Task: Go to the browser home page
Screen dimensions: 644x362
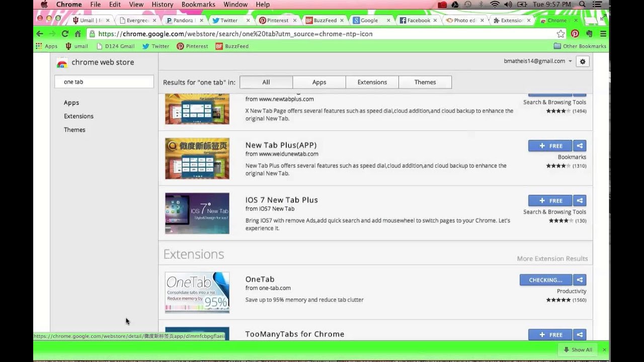Action: 77,34
